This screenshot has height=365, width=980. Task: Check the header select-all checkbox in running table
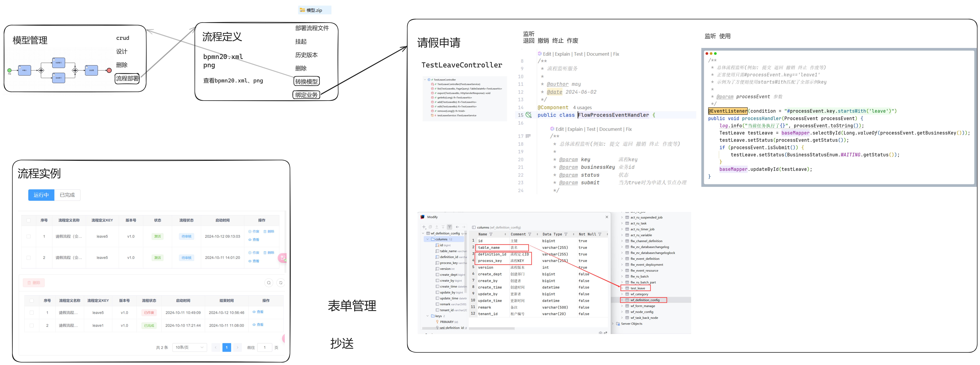(29, 220)
